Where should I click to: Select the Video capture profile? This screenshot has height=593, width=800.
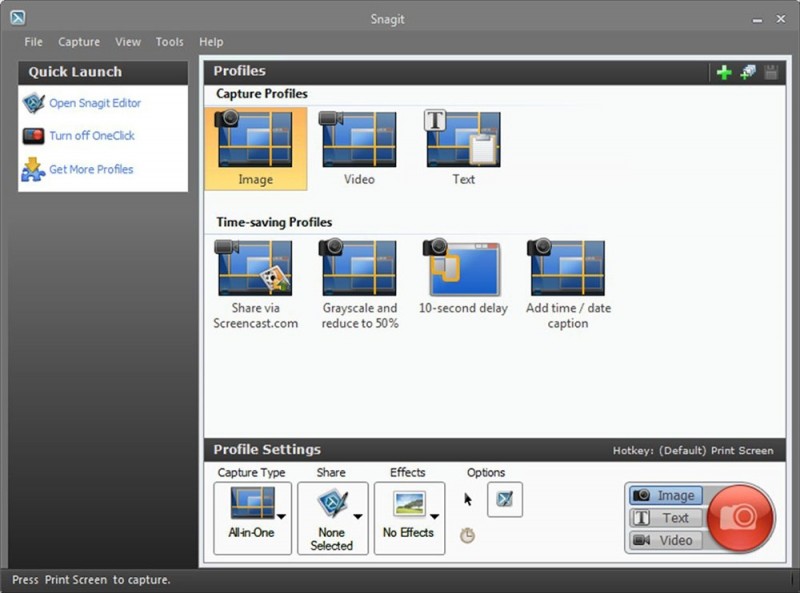359,149
